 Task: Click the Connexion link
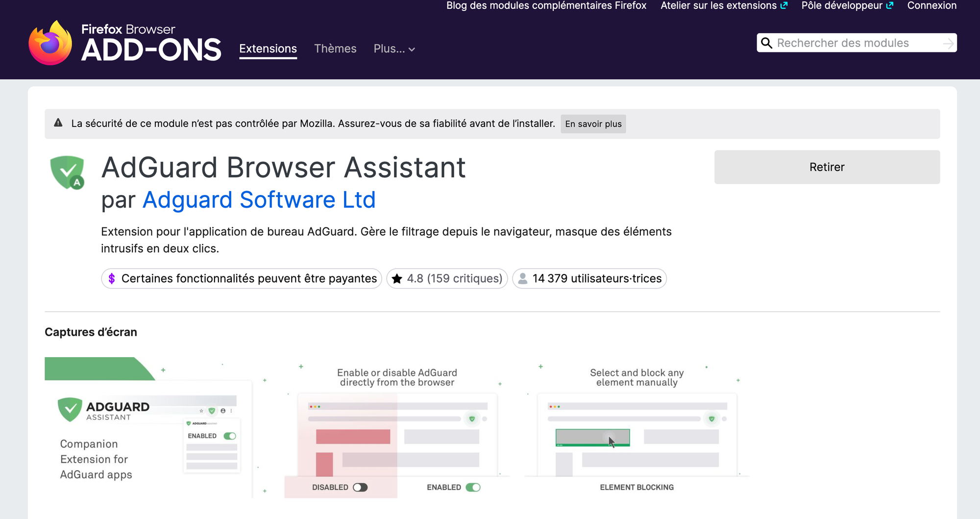(931, 5)
